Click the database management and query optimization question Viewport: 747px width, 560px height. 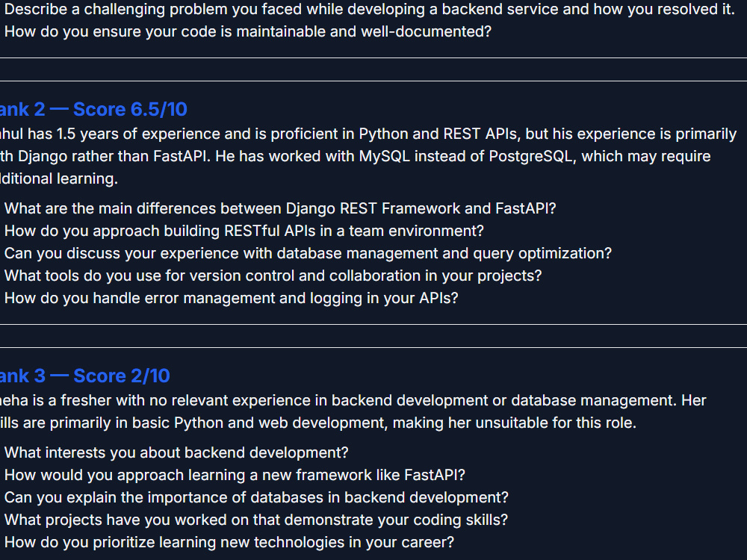[308, 253]
